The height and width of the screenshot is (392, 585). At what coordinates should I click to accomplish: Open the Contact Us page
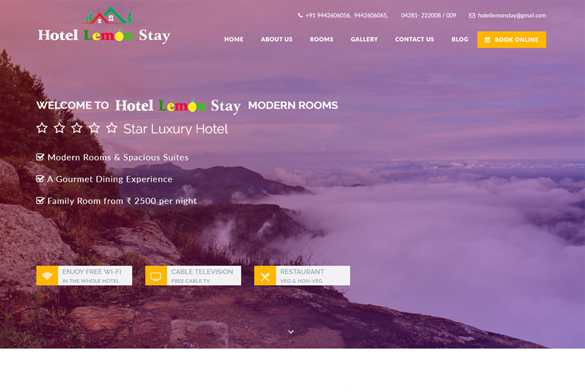click(415, 39)
